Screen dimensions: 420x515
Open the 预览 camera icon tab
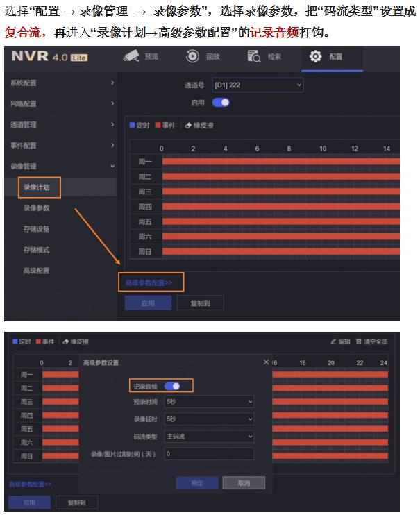click(x=131, y=56)
